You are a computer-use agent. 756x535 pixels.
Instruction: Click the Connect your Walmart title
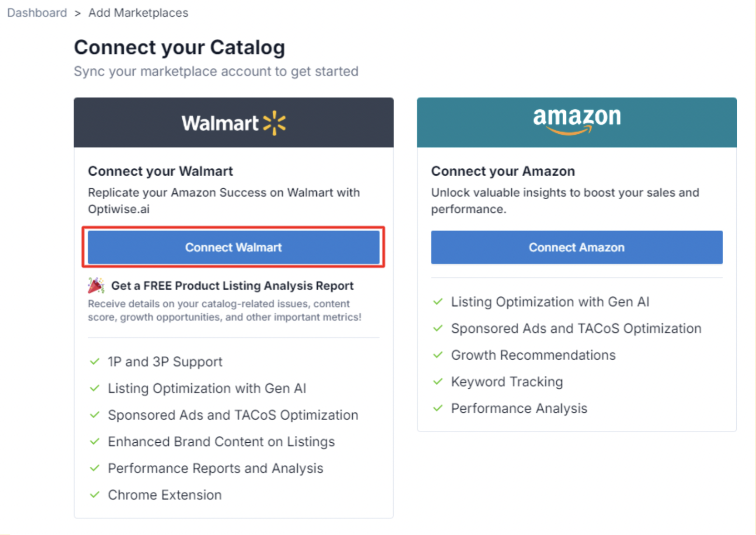160,171
